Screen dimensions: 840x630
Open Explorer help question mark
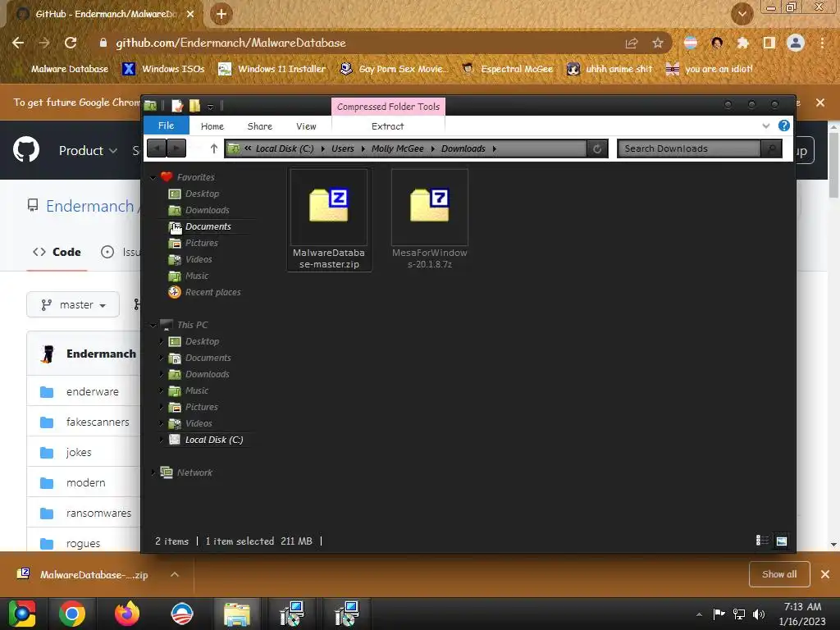point(783,126)
